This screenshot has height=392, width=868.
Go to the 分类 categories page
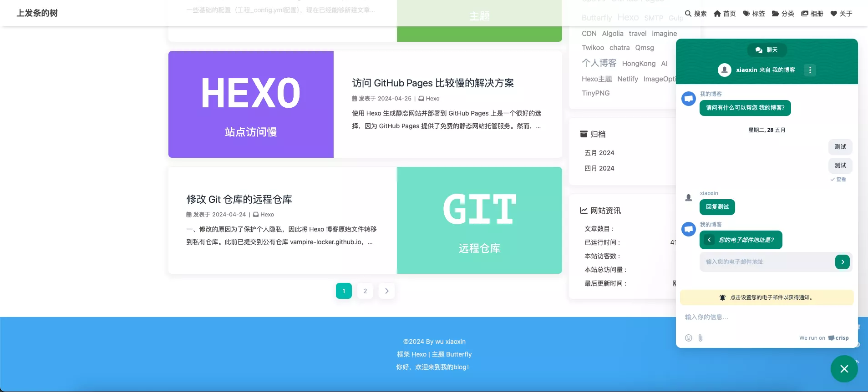click(783, 14)
